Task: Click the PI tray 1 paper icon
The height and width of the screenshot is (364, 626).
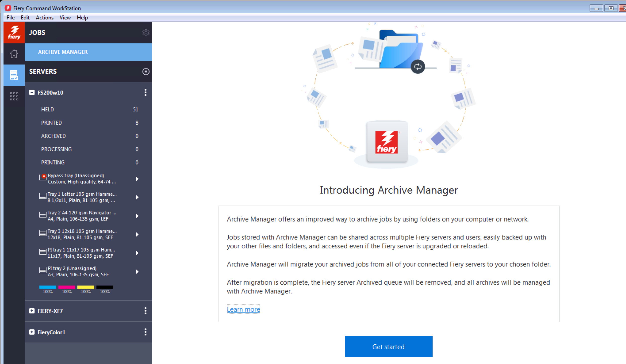Action: (x=43, y=252)
